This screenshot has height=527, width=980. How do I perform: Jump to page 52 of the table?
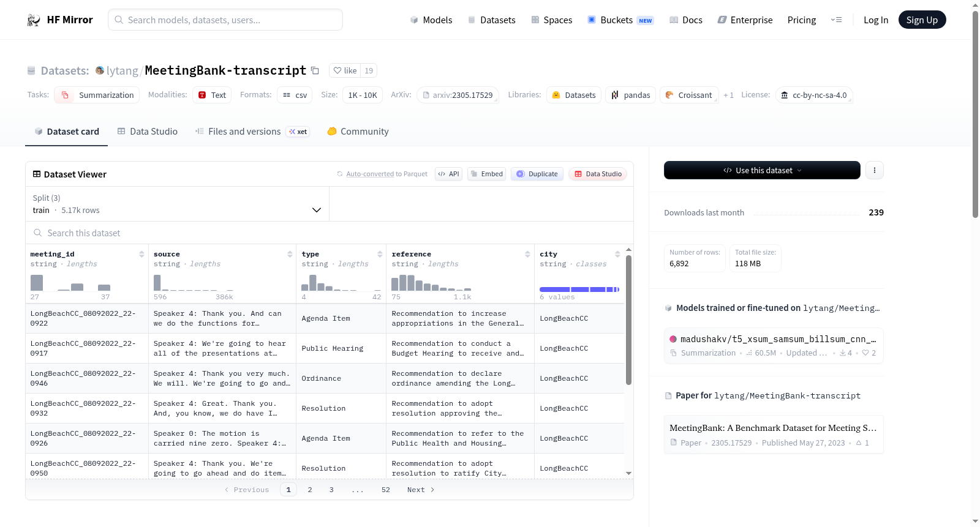coord(385,490)
